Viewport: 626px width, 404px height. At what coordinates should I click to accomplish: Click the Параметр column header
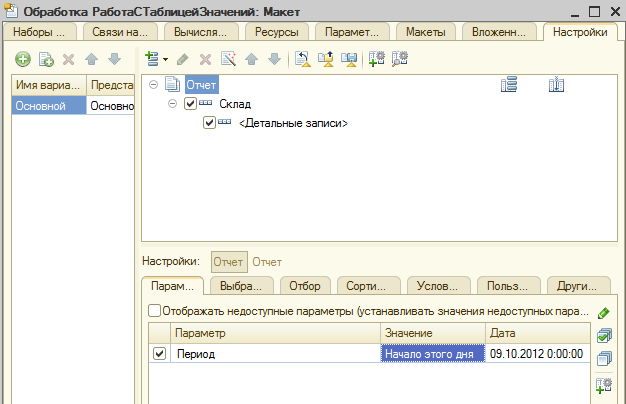pyautogui.click(x=275, y=333)
